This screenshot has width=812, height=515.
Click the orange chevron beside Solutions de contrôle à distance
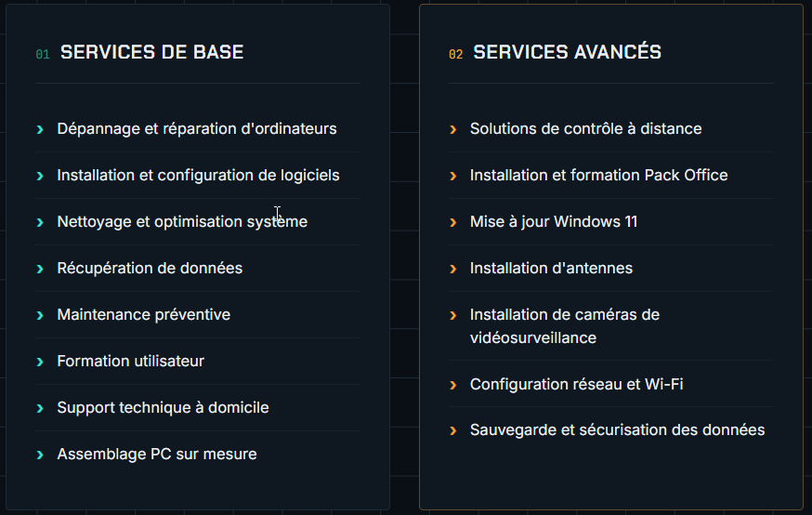click(453, 129)
